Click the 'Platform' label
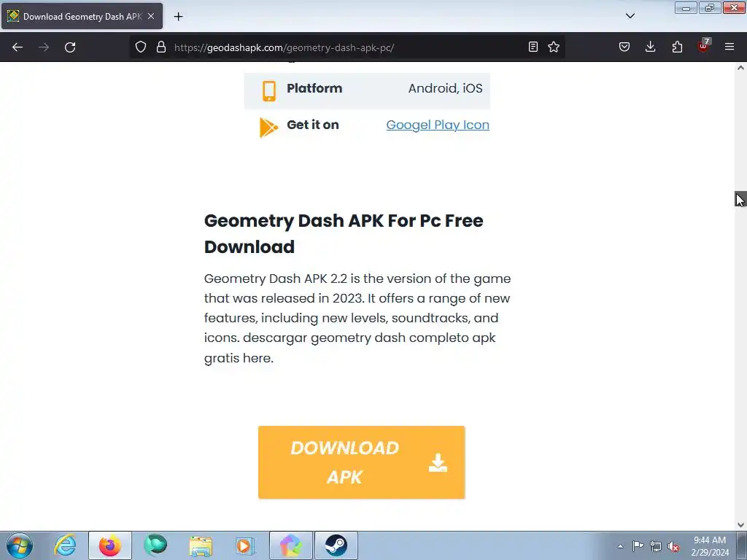The image size is (747, 560). [314, 88]
